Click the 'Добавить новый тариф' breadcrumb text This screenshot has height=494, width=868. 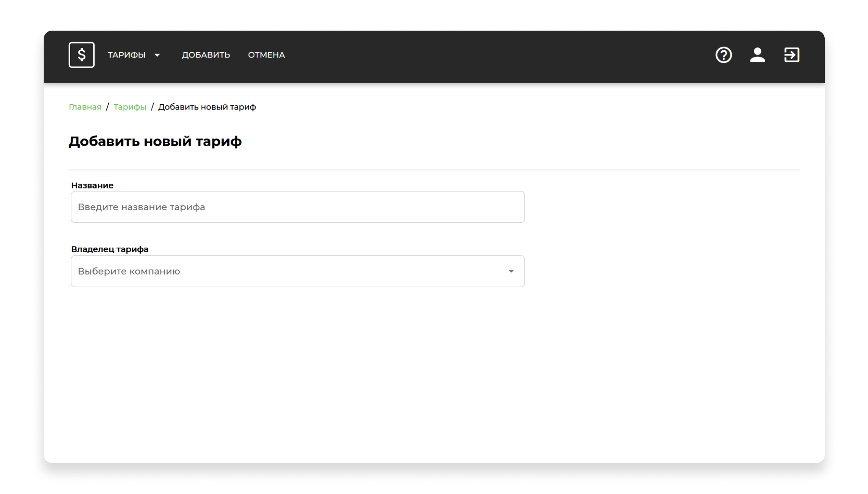[207, 107]
